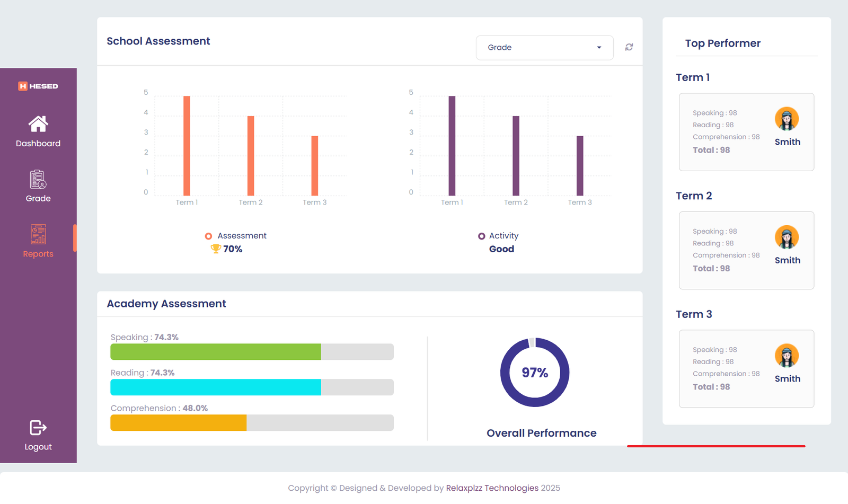
Task: Click the Hesed logo in sidebar
Action: tap(38, 86)
